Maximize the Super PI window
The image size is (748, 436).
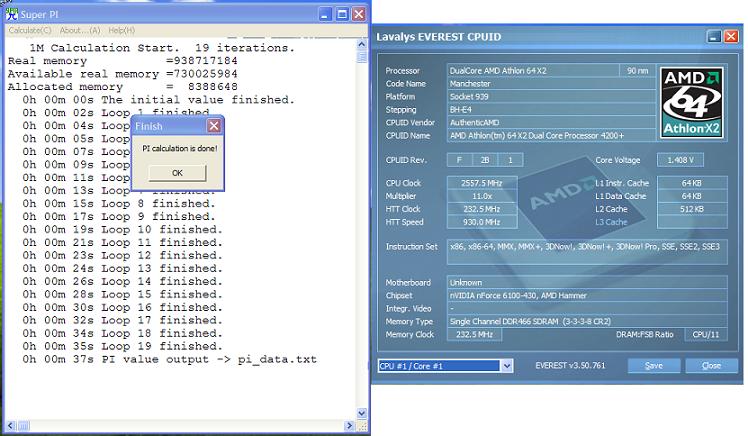[x=342, y=14]
